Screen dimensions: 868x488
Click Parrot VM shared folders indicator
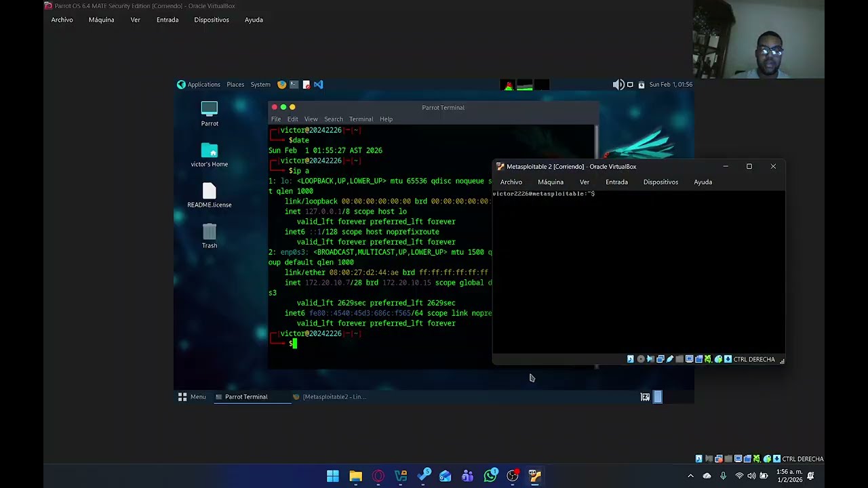(x=728, y=459)
